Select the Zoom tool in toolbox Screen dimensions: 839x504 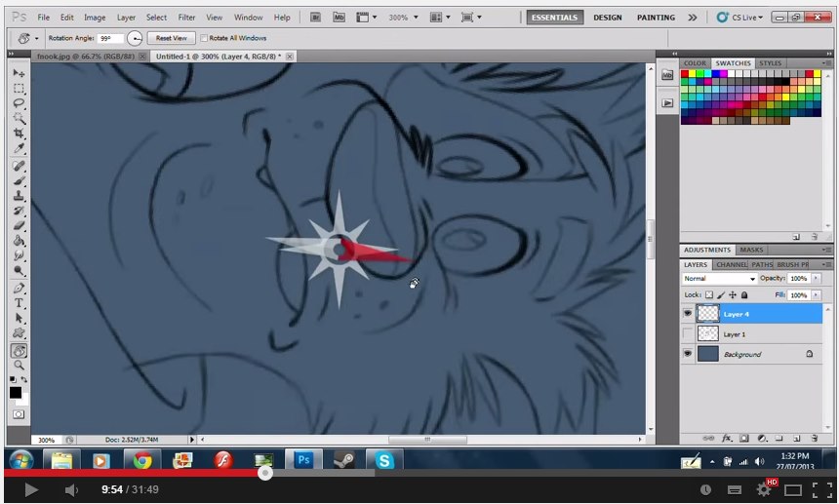tap(19, 366)
